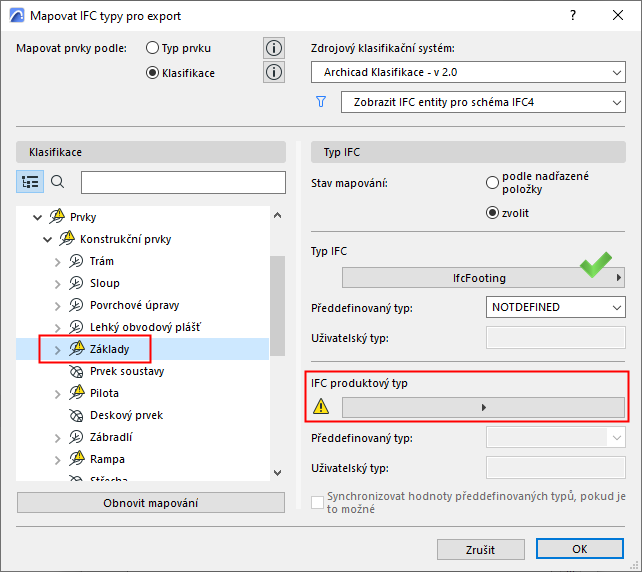Toggle the classification tree view icon
This screenshot has width=642, height=572.
click(30, 182)
